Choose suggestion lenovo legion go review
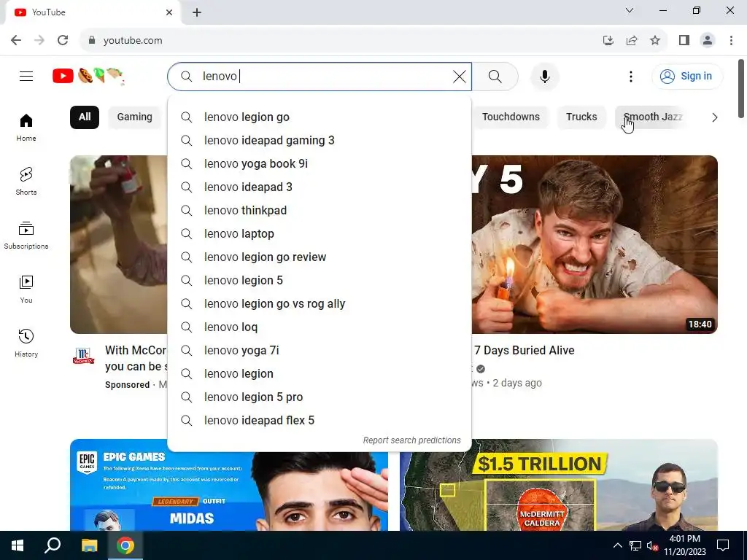 click(x=320, y=257)
